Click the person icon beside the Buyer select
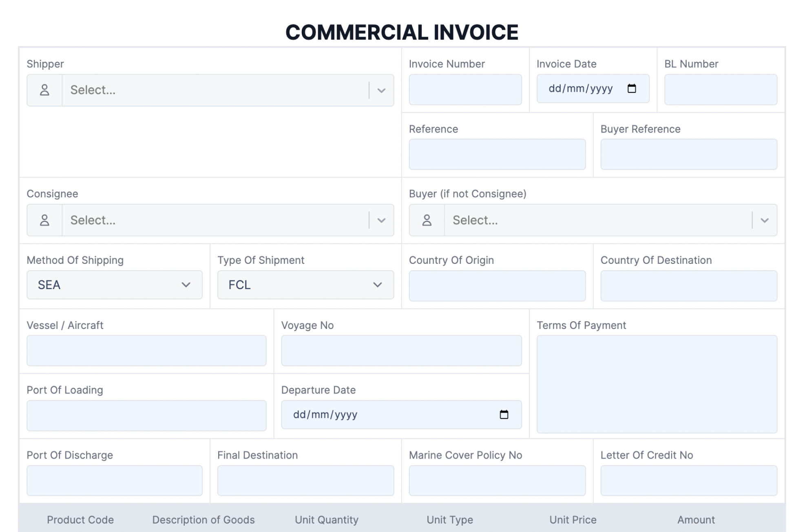This screenshot has width=805, height=532. click(x=427, y=220)
